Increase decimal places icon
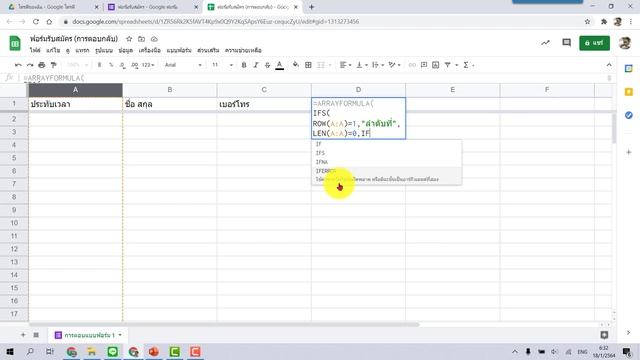The height and width of the screenshot is (360, 640). 135,65
